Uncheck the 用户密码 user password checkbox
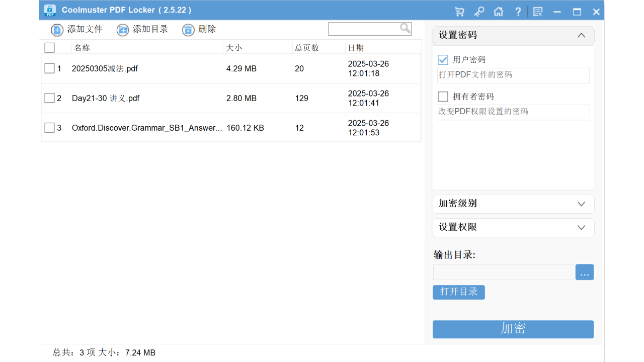The image size is (644, 362). [x=442, y=59]
